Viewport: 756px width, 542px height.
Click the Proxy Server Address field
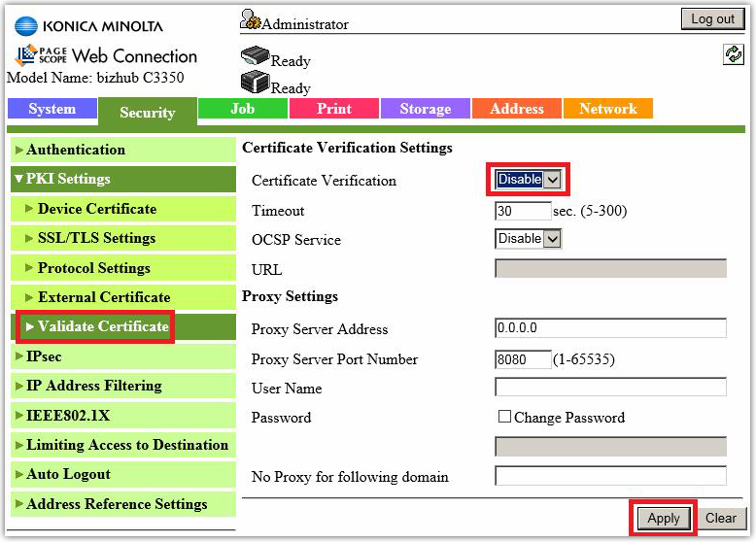click(x=610, y=328)
